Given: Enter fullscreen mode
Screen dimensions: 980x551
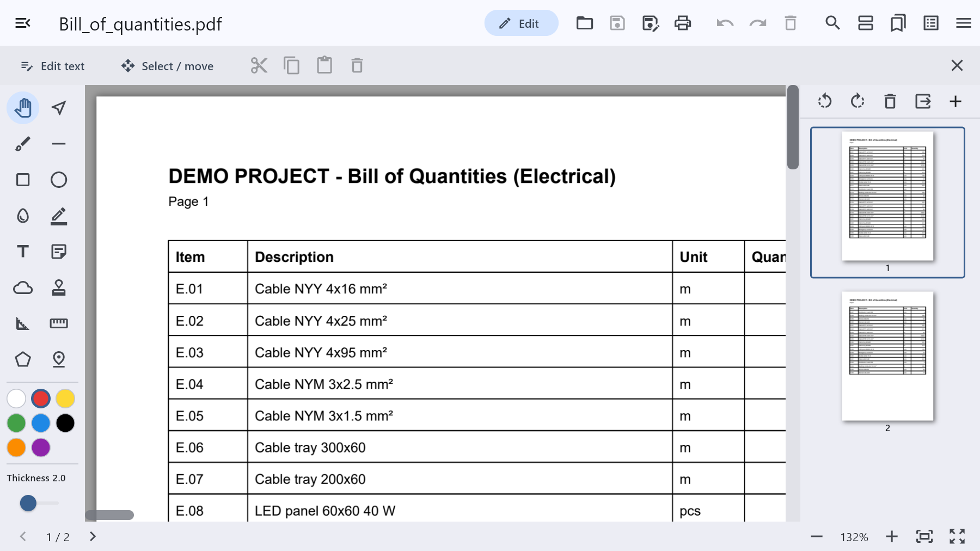Looking at the screenshot, I should point(957,537).
